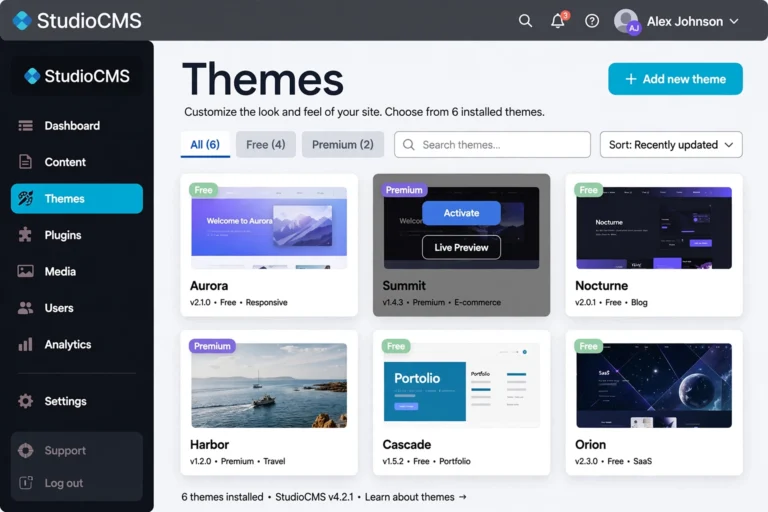This screenshot has width=768, height=512.
Task: Activate the Summit theme
Action: click(x=461, y=213)
